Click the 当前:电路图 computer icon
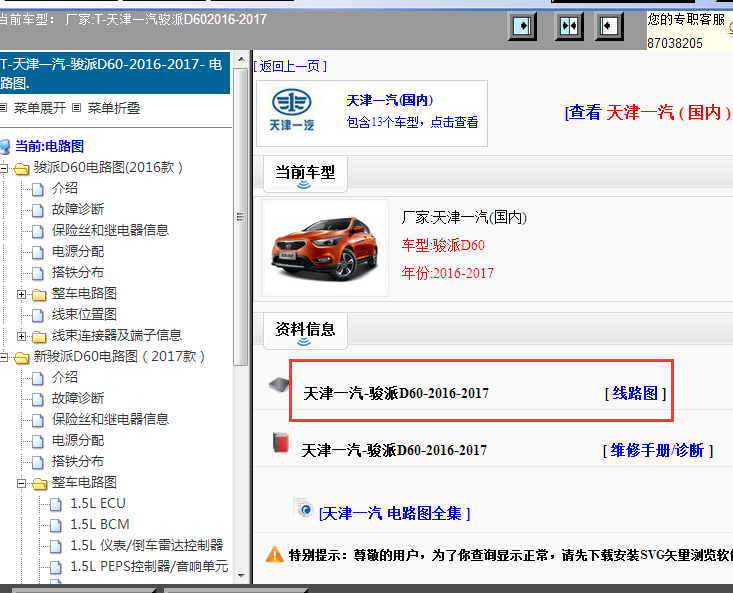The height and width of the screenshot is (593, 733). tap(5, 147)
